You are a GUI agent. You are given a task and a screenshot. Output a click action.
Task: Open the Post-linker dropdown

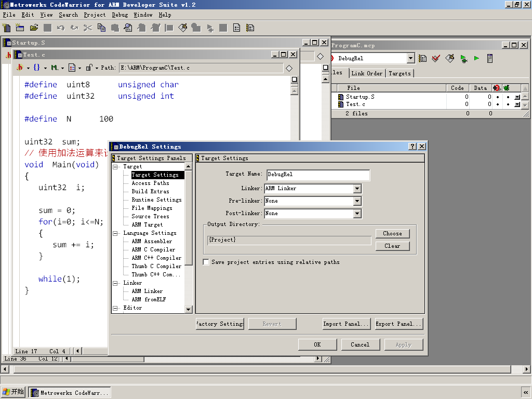click(x=357, y=214)
